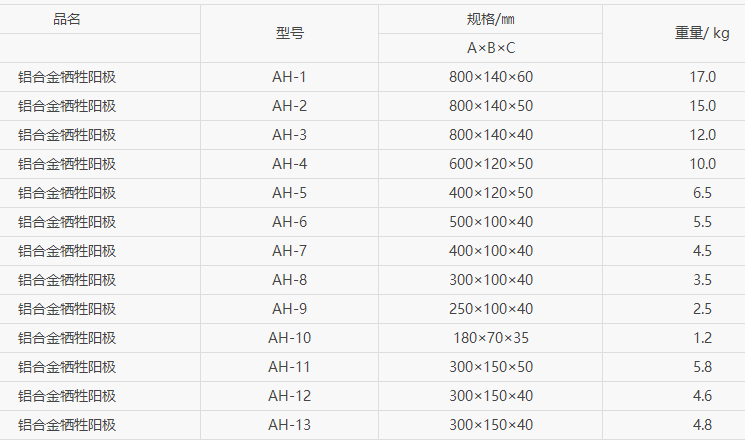The width and height of the screenshot is (745, 440).
Task: Click the 500×100×40 specification cell
Action: [x=491, y=222]
